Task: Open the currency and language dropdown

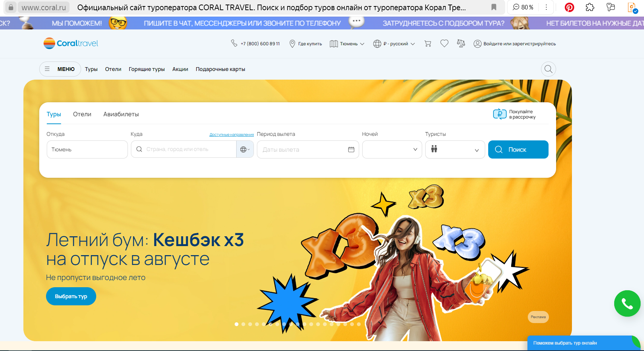Action: pyautogui.click(x=394, y=44)
